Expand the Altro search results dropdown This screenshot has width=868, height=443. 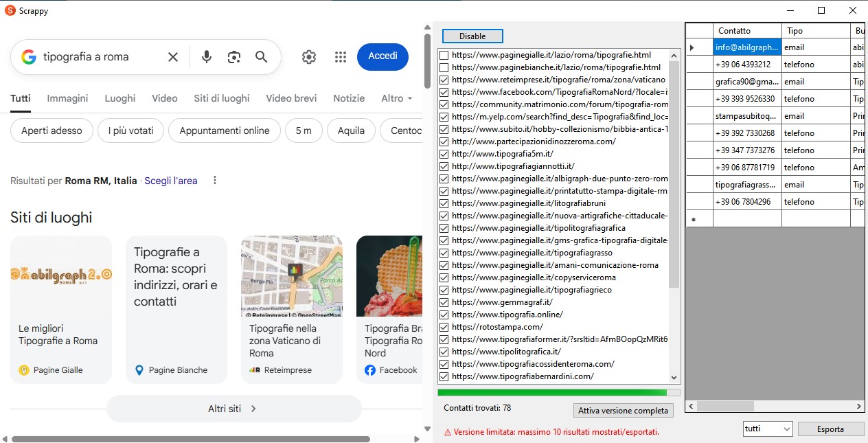(x=396, y=98)
